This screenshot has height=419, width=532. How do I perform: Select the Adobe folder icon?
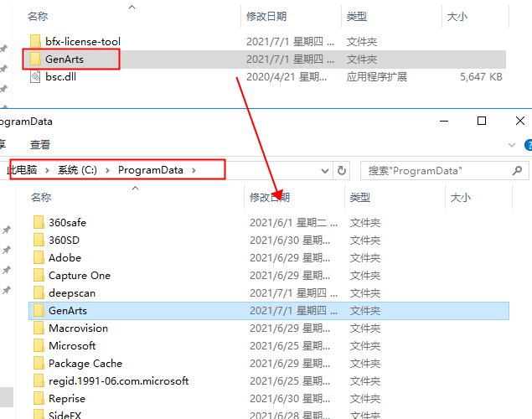pyautogui.click(x=39, y=258)
